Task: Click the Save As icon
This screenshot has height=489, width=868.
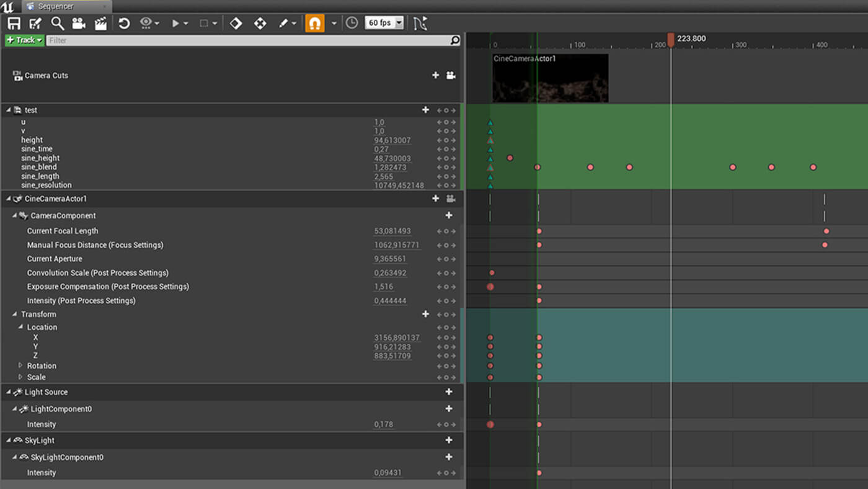Action: [35, 24]
